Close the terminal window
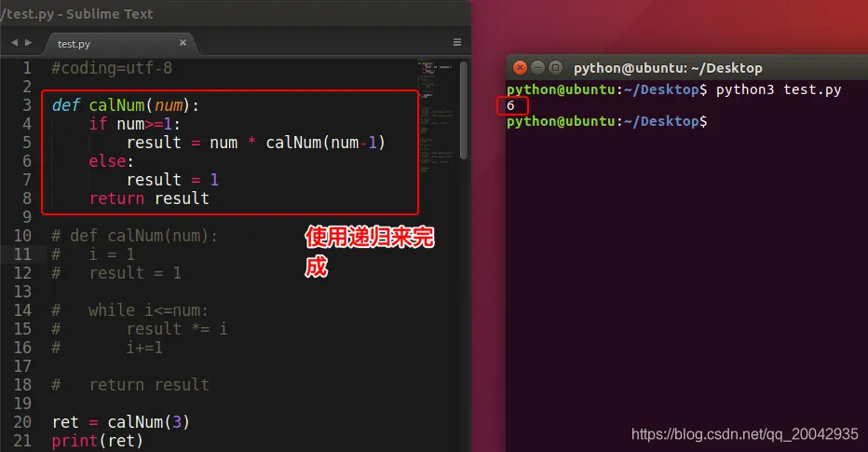 point(520,68)
